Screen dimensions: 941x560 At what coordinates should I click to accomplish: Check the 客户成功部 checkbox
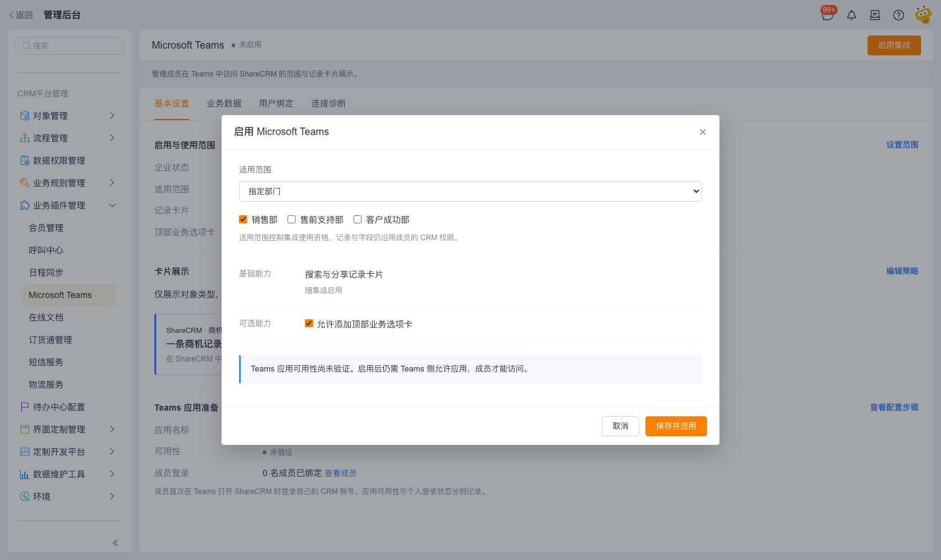[357, 220]
